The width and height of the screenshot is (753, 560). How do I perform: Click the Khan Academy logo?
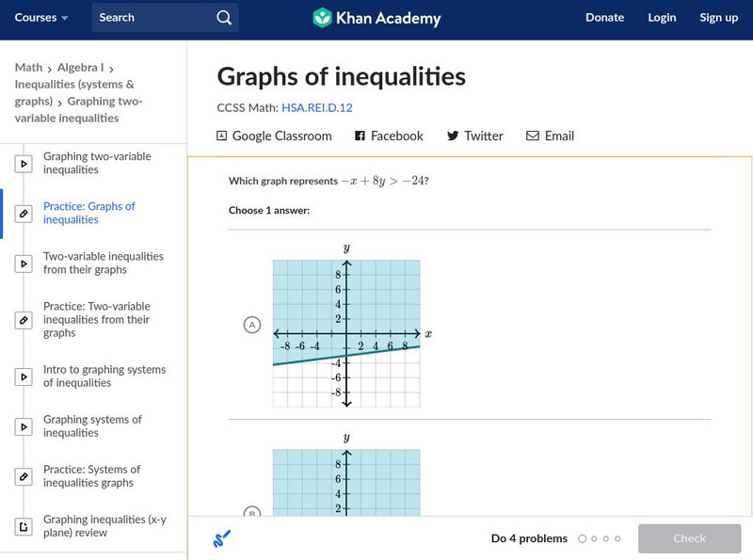pyautogui.click(x=376, y=18)
